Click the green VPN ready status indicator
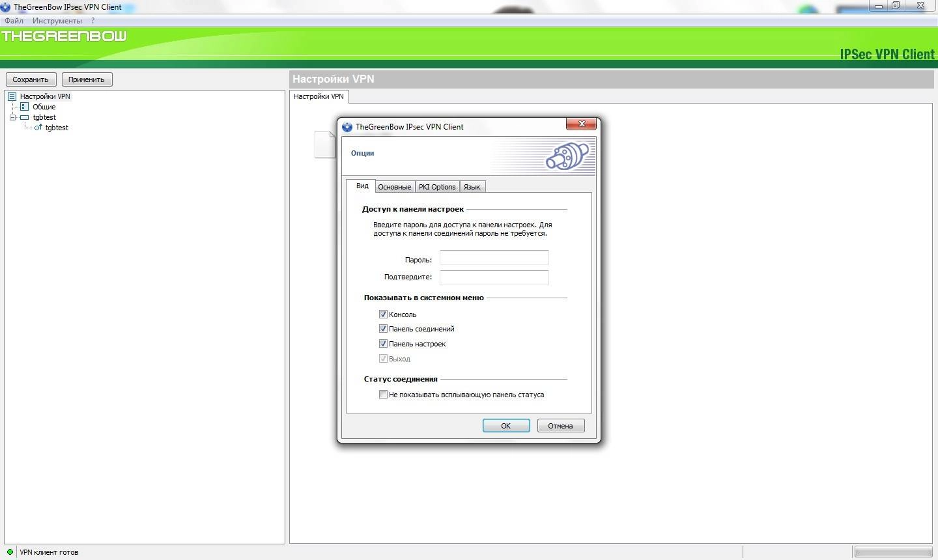 (x=10, y=552)
